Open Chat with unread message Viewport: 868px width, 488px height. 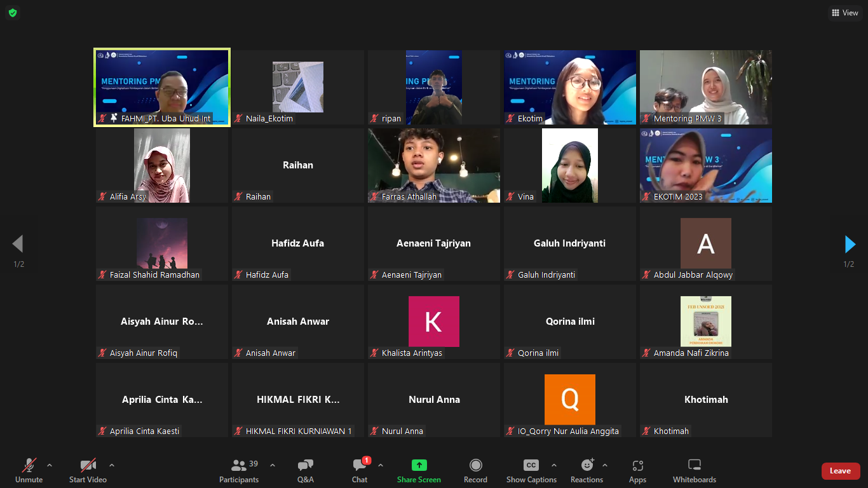tap(360, 466)
